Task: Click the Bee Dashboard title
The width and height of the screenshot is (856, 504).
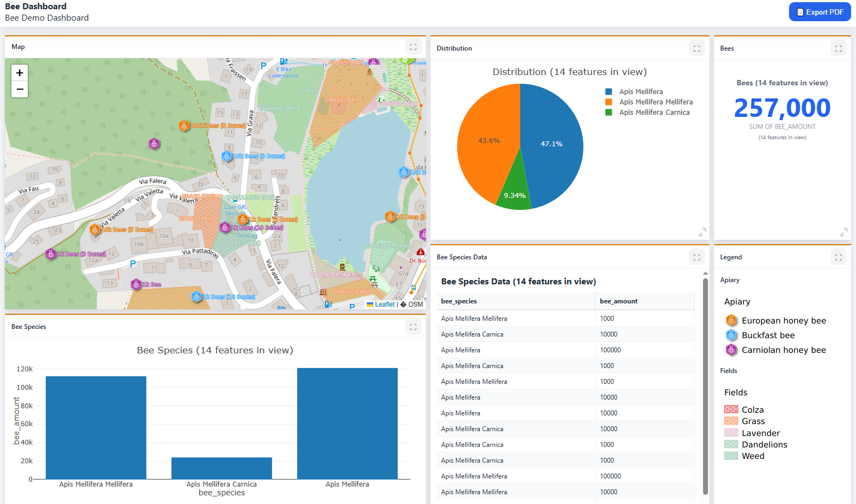Action: click(36, 7)
